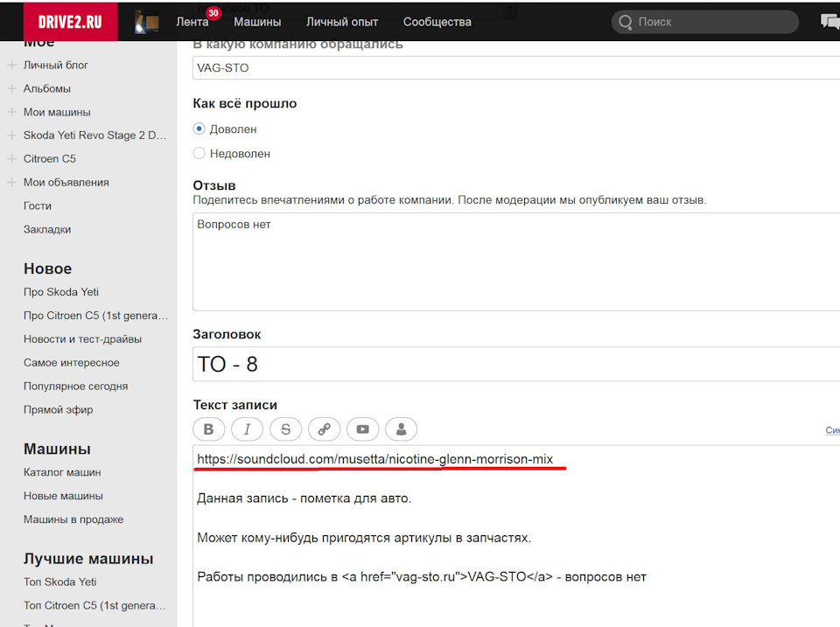Click the bold formatting button
This screenshot has width=840, height=627.
tap(208, 428)
